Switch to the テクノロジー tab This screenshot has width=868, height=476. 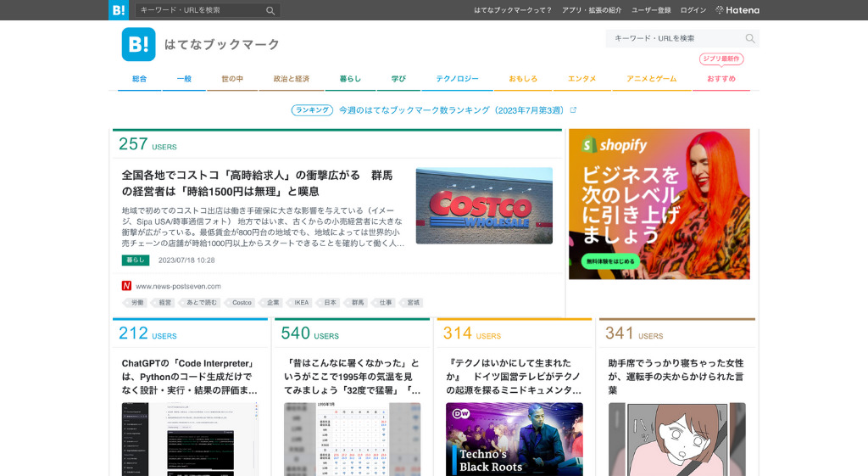click(458, 79)
